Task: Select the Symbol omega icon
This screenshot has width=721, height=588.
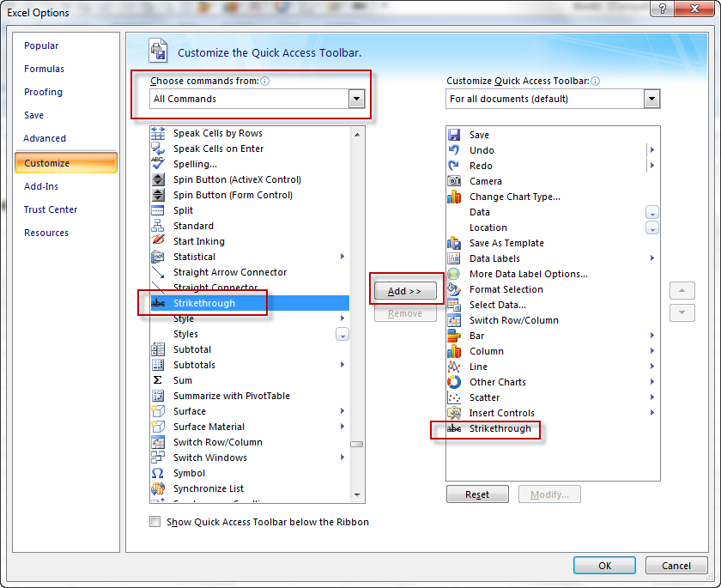Action: coord(158,473)
